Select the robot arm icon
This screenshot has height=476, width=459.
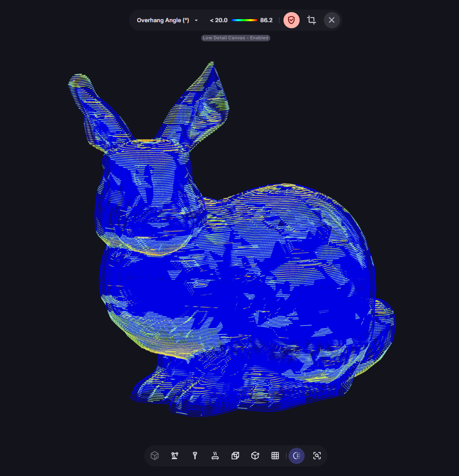pos(175,456)
